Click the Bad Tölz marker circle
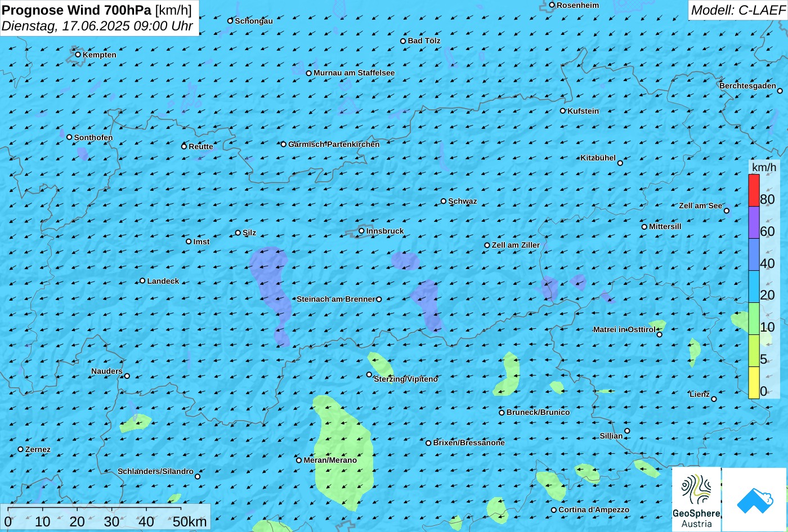 click(403, 41)
